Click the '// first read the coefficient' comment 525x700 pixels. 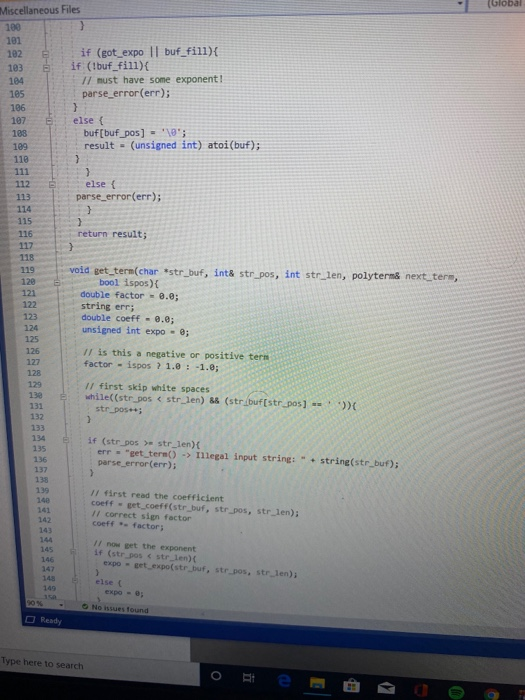point(157,496)
